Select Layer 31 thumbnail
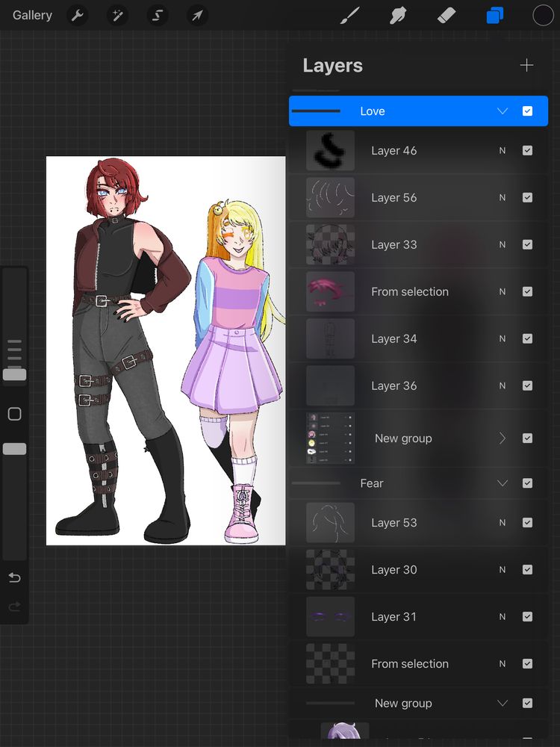Screen dimensions: 560x747 click(331, 616)
